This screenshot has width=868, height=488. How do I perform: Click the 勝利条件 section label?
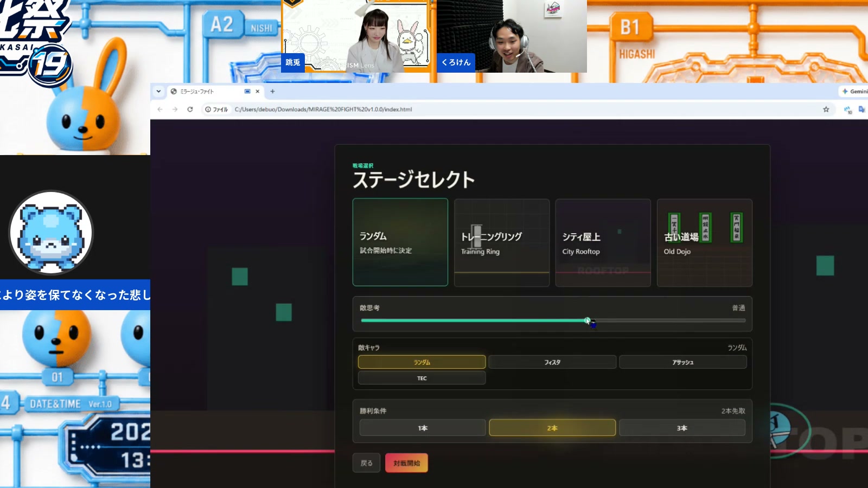373,411
